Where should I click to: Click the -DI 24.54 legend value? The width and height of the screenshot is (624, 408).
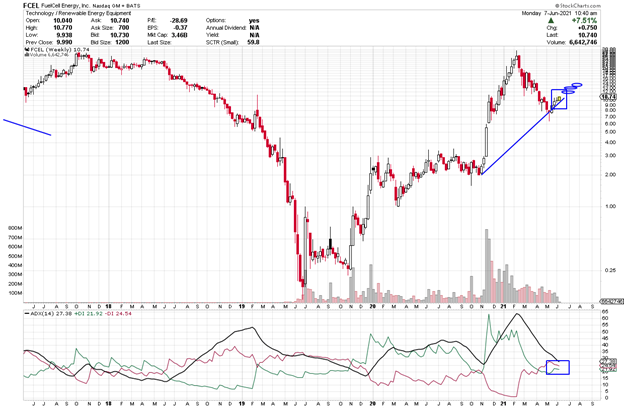click(117, 314)
